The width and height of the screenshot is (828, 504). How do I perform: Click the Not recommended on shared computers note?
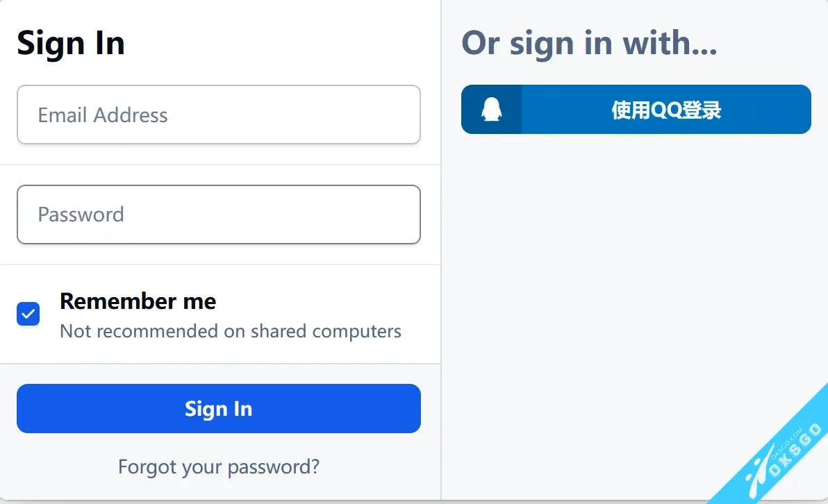pos(231,331)
